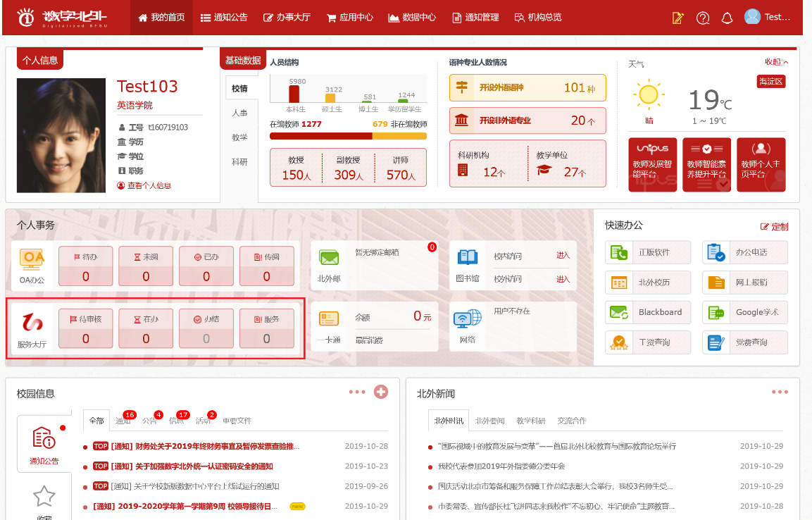Screen dimensions: 812x520
Task: Click the 开设外语语种 101 card
Action: point(527,87)
